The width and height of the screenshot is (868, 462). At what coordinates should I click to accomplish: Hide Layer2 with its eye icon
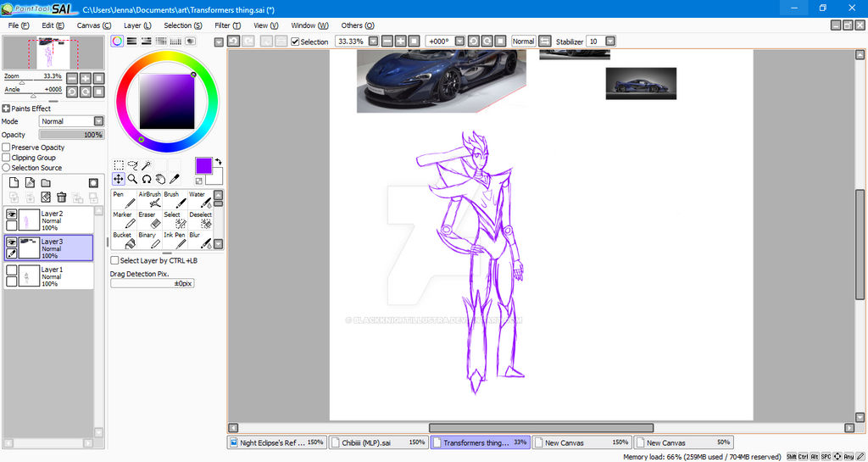point(11,214)
